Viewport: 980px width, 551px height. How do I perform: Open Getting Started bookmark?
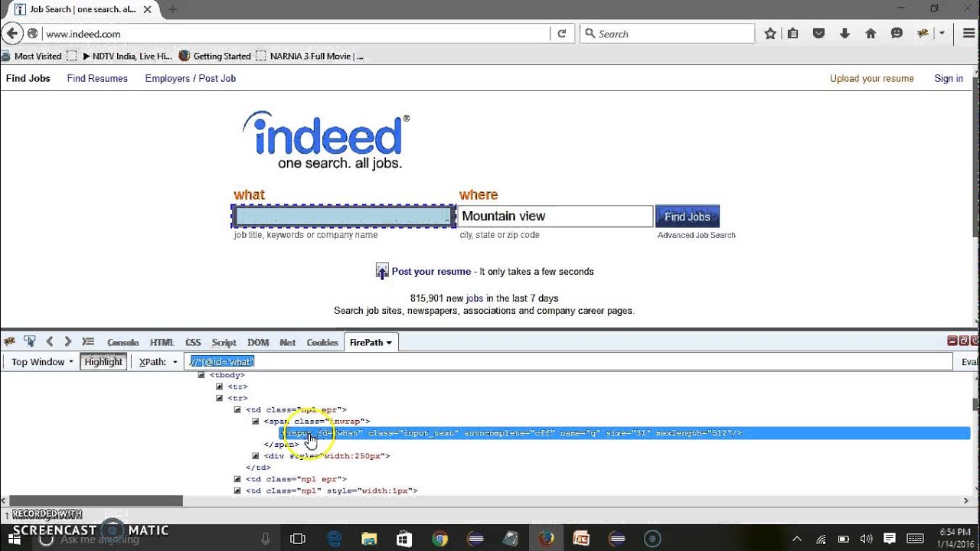pos(214,56)
